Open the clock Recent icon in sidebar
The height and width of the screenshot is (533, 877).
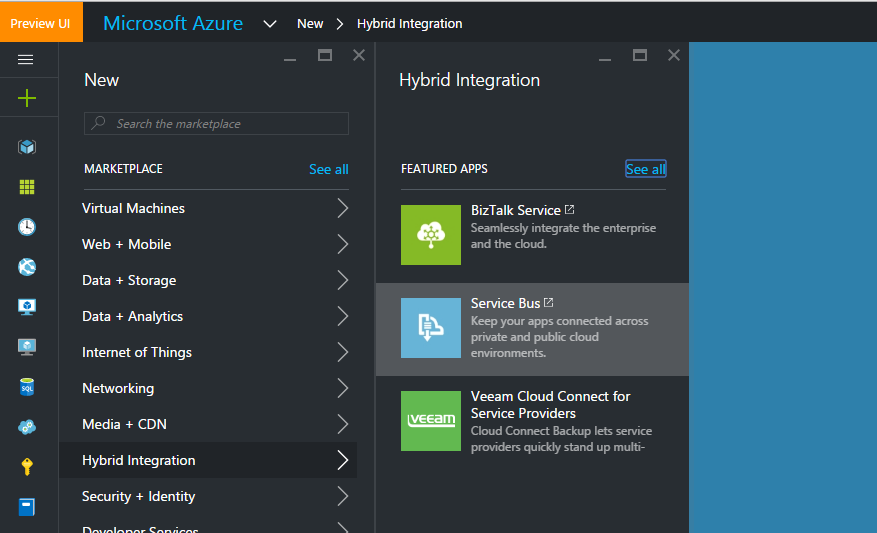pos(27,227)
